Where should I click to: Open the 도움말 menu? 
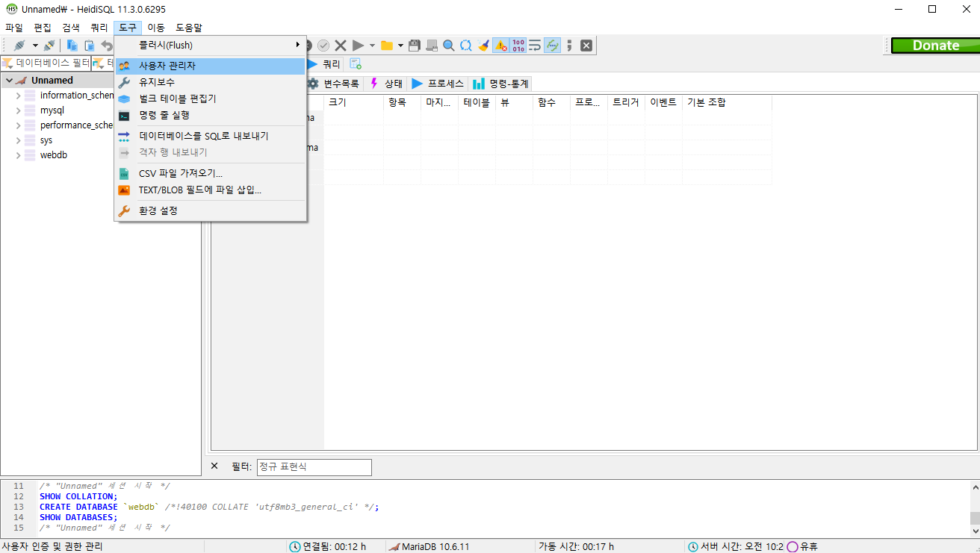189,28
